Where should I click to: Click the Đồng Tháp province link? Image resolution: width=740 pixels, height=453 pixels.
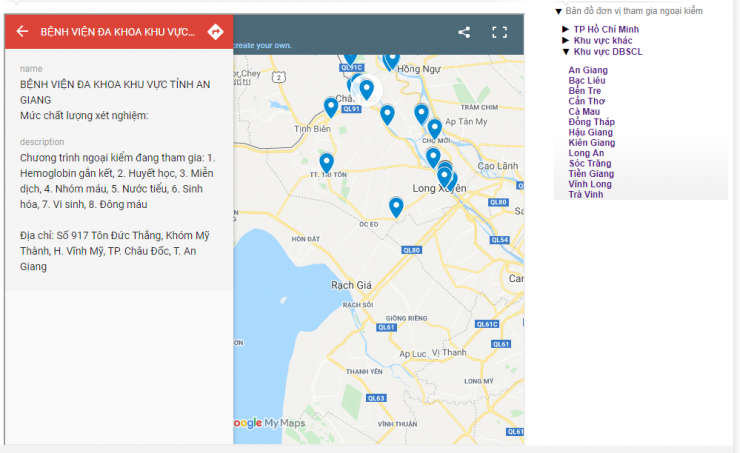tap(590, 122)
